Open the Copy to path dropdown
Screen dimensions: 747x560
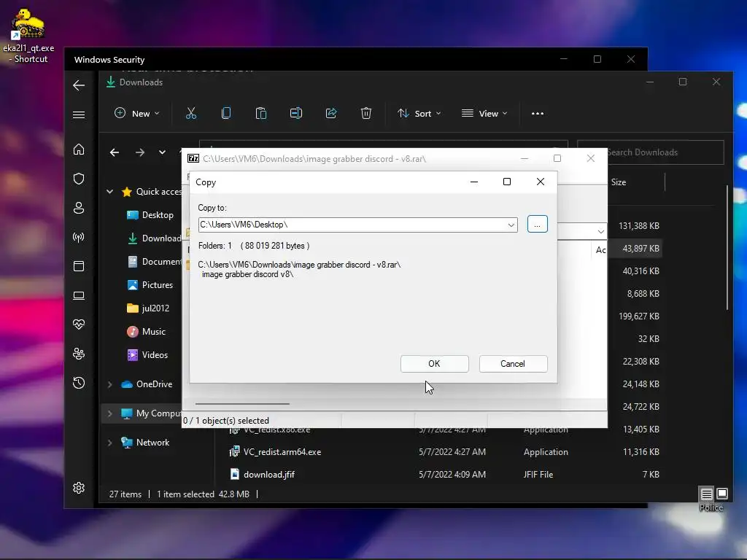(511, 225)
